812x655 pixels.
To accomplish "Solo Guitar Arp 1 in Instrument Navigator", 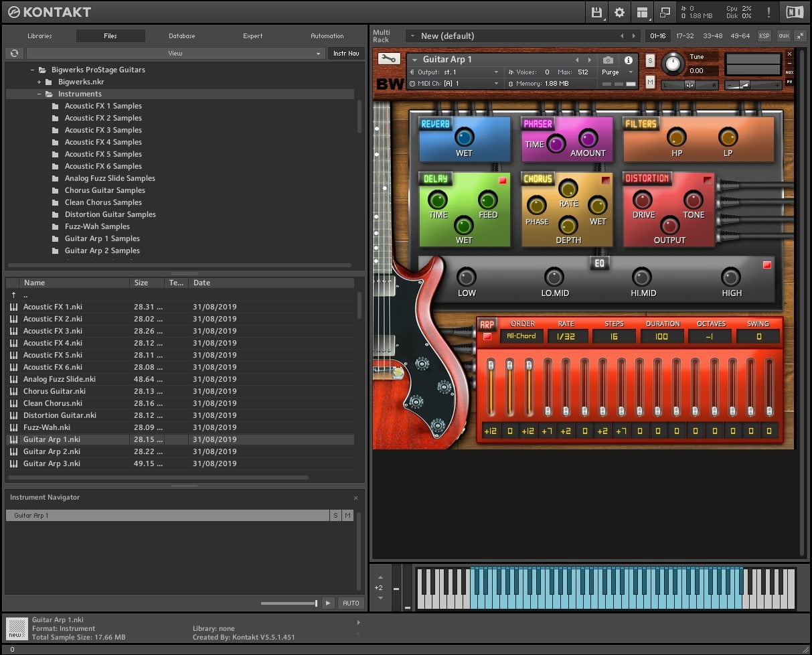I will [335, 516].
